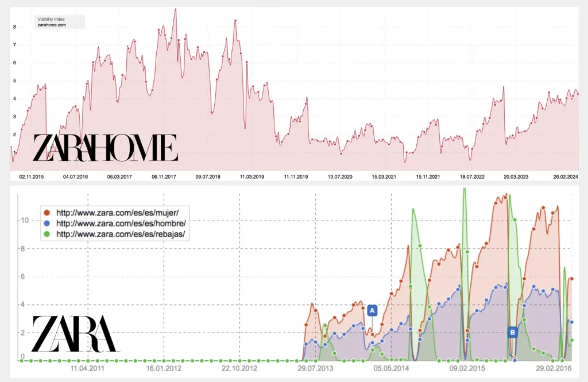588x382 pixels.
Task: Click the 15.03.2021 date label
Action: [384, 177]
